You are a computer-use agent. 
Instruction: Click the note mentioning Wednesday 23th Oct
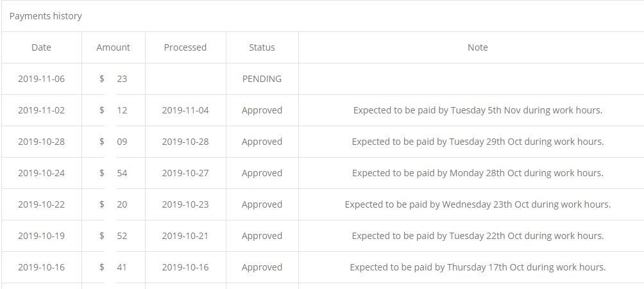tap(477, 204)
